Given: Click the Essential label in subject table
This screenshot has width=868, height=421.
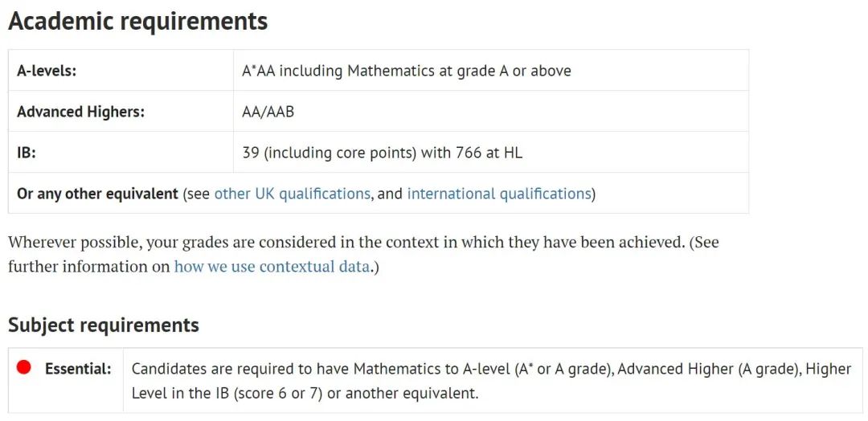Looking at the screenshot, I should point(78,369).
